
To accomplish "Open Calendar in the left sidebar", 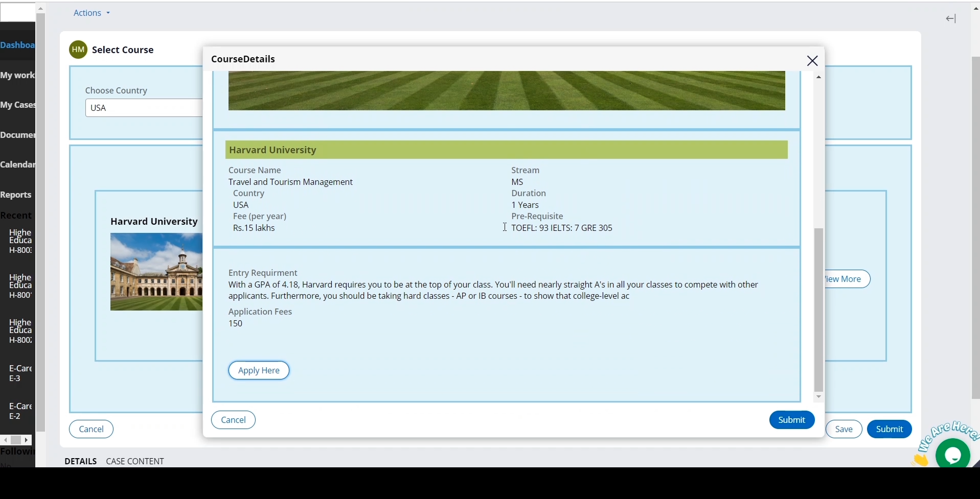I will (17, 164).
